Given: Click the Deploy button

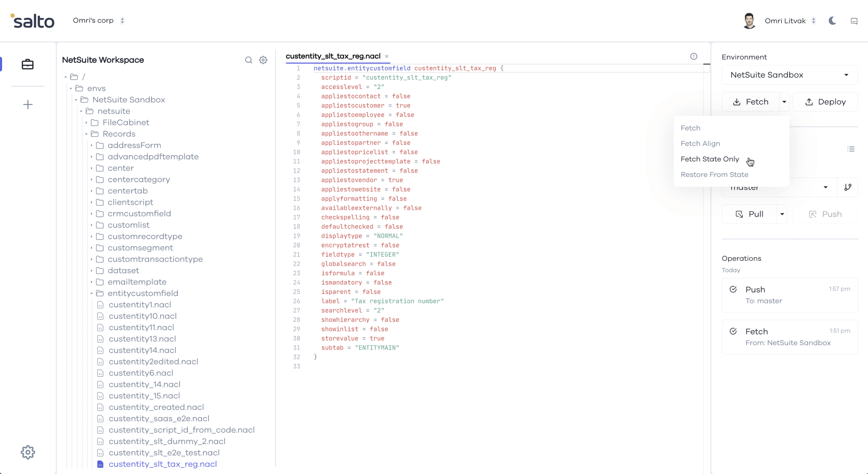Looking at the screenshot, I should coord(825,102).
